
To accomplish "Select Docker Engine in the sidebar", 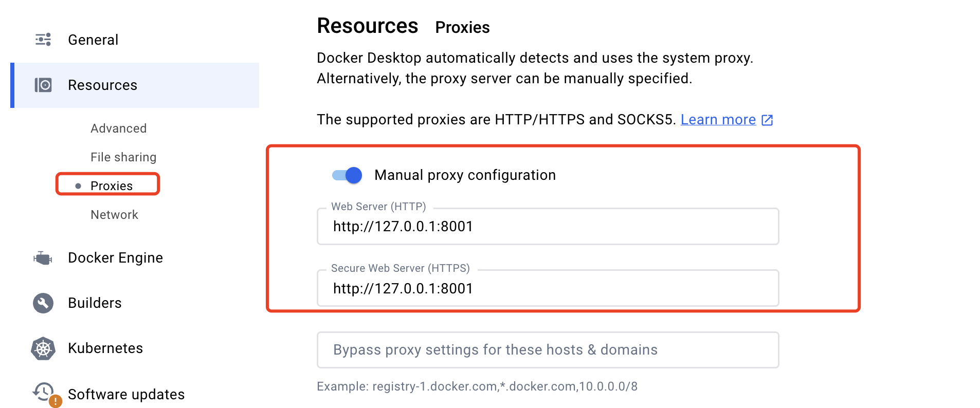I will 115,258.
